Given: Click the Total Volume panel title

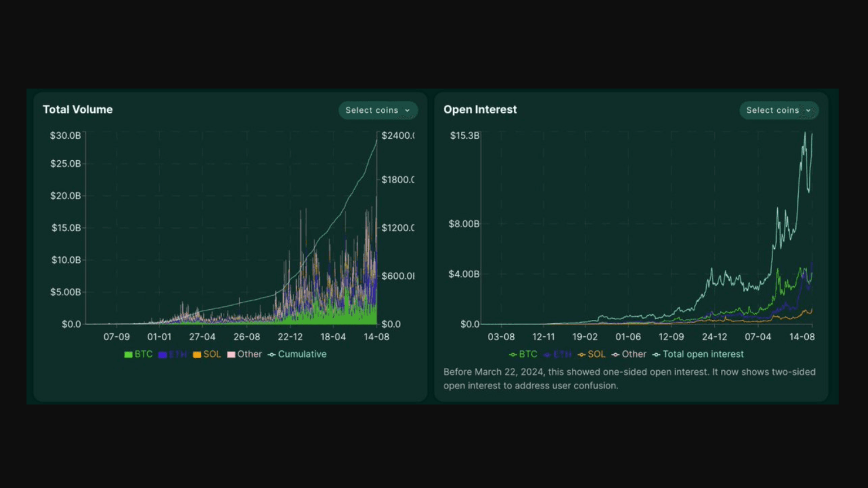Looking at the screenshot, I should coord(78,109).
